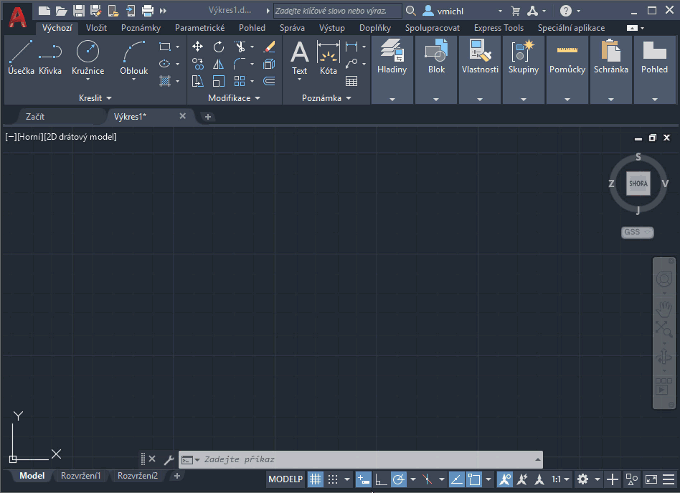
Task: Toggle dynamic input in status bar
Action: [363, 480]
